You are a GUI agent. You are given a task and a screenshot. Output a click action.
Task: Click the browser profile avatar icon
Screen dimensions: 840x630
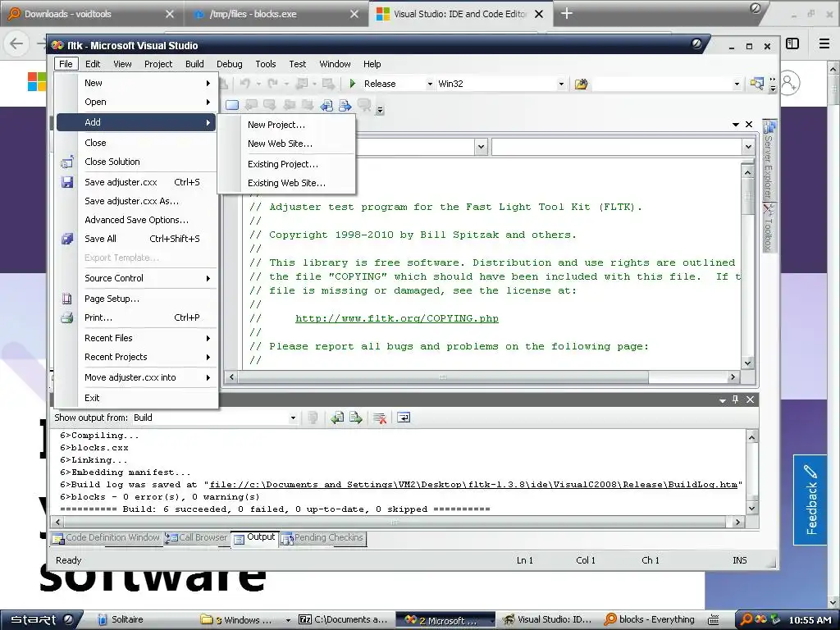[x=790, y=83]
